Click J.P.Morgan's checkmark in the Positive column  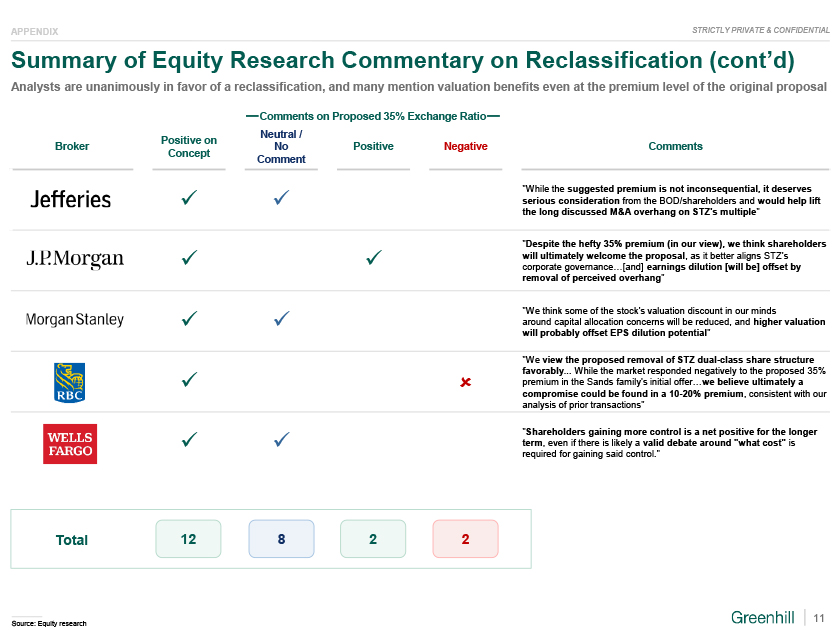[374, 258]
